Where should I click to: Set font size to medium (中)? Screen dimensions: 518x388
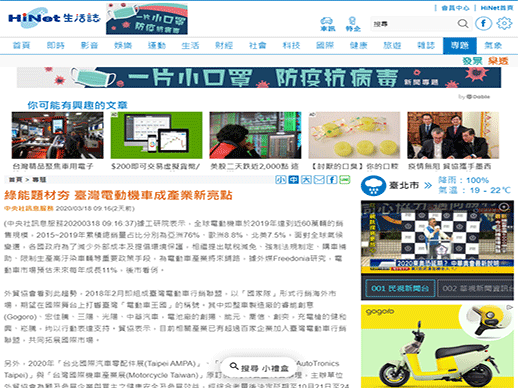tap(293, 180)
